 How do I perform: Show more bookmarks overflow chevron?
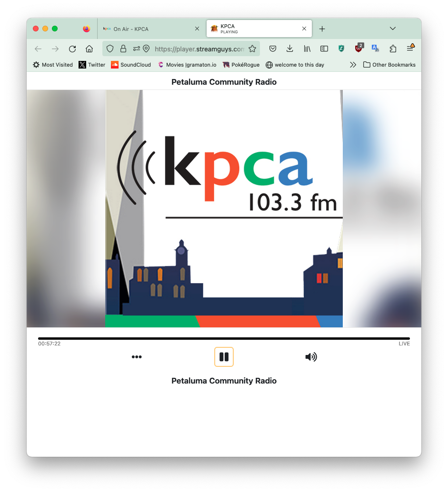353,65
